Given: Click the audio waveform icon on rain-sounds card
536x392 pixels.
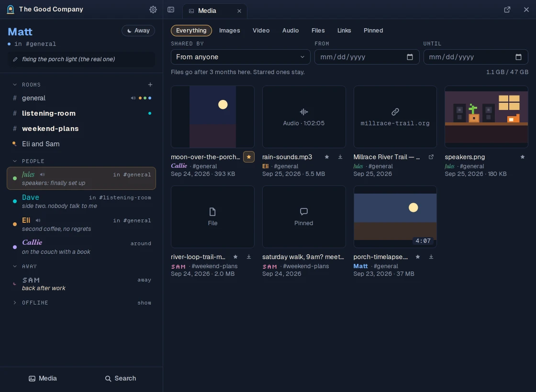Looking at the screenshot, I should (304, 112).
